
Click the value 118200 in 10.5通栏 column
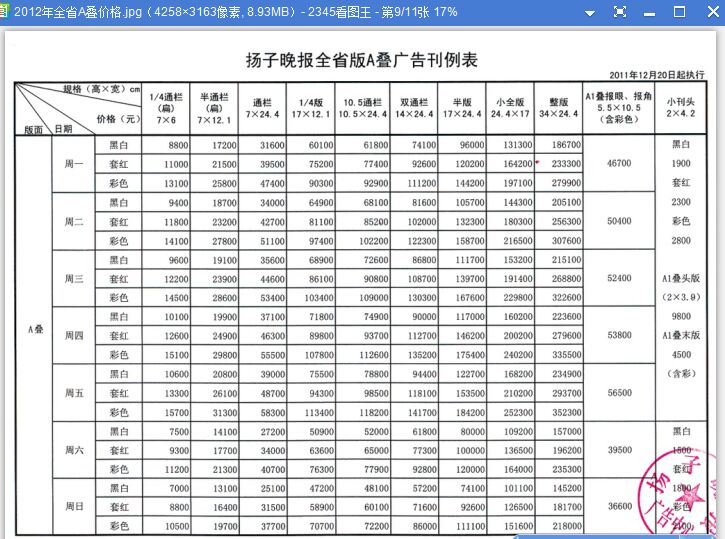(x=374, y=412)
